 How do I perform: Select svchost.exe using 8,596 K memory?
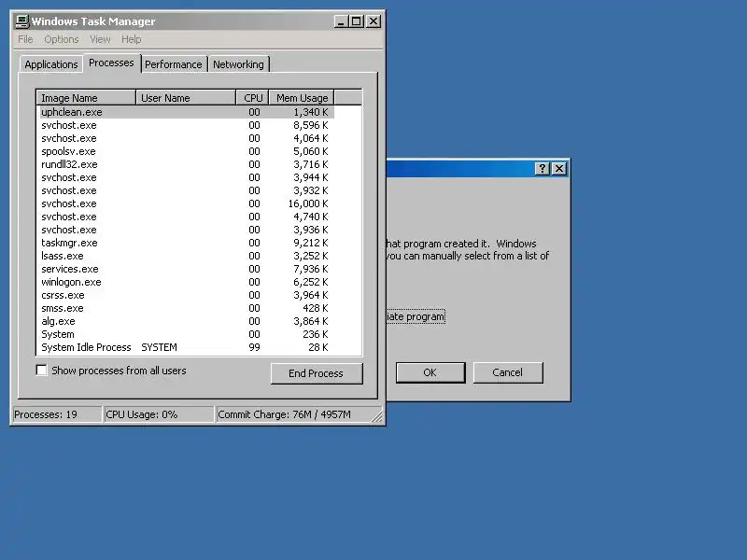coord(185,125)
